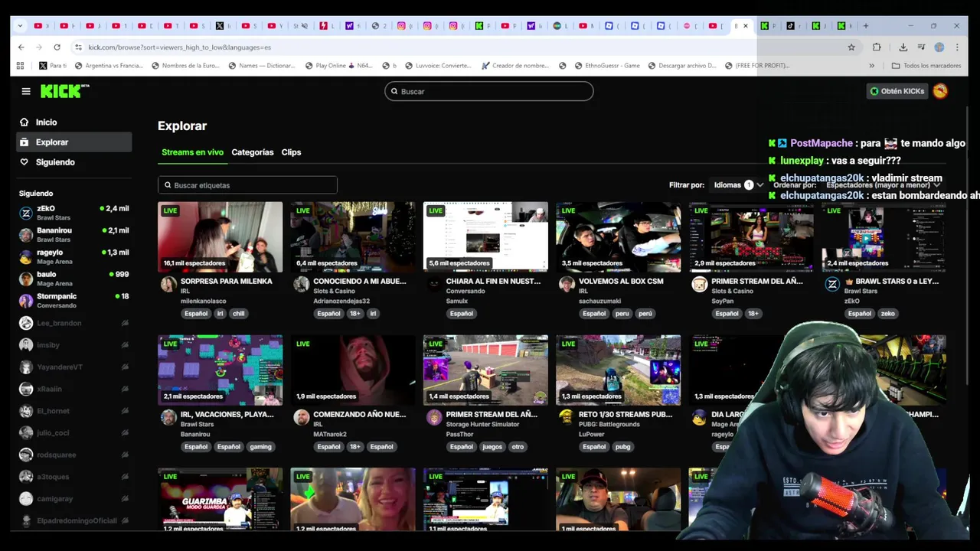The height and width of the screenshot is (551, 980).
Task: Click LuPower streamer avatar
Action: (x=567, y=418)
